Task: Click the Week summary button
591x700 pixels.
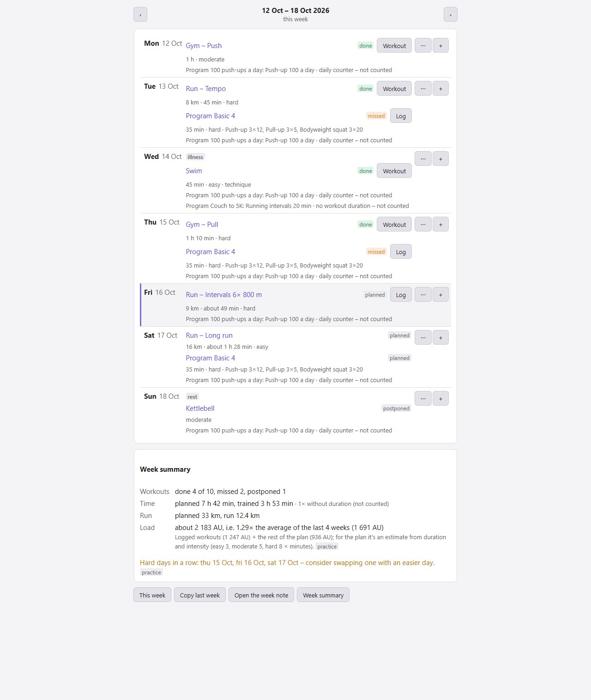Action: click(x=323, y=595)
